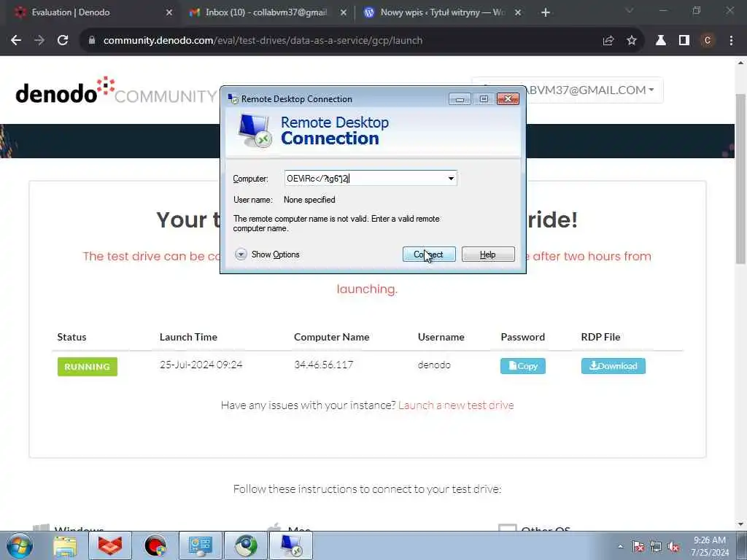Switch to the Chromium browser taskbar button
This screenshot has height=560, width=747.
[246, 545]
